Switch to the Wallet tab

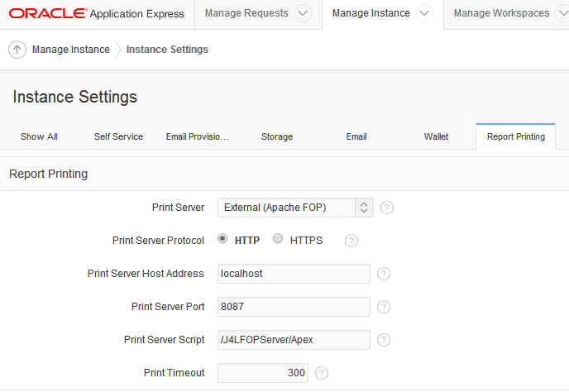pyautogui.click(x=436, y=136)
